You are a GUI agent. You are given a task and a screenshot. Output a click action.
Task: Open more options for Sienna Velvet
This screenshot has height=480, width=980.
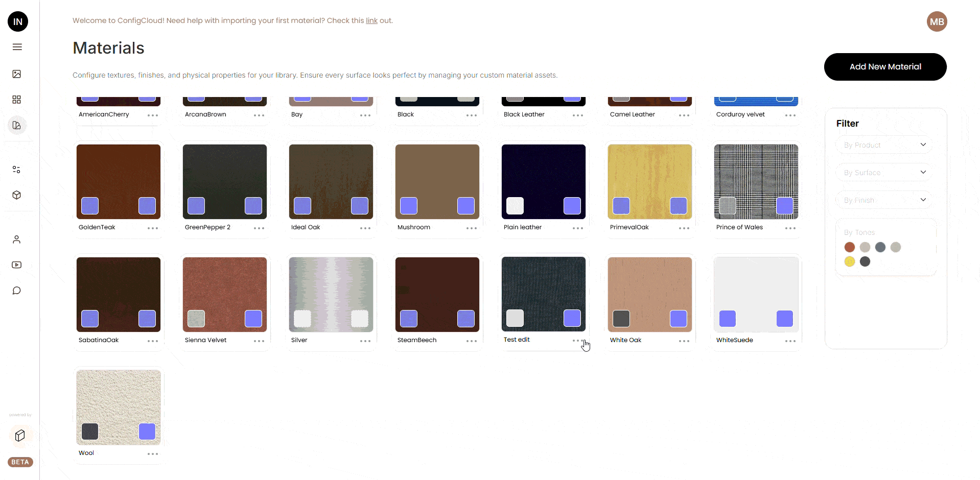point(259,341)
